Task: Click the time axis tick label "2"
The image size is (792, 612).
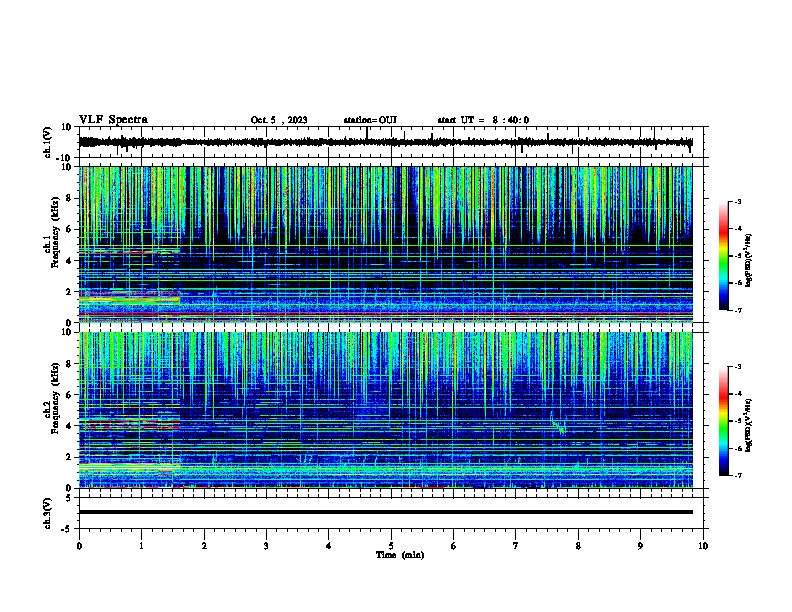Action: point(204,546)
